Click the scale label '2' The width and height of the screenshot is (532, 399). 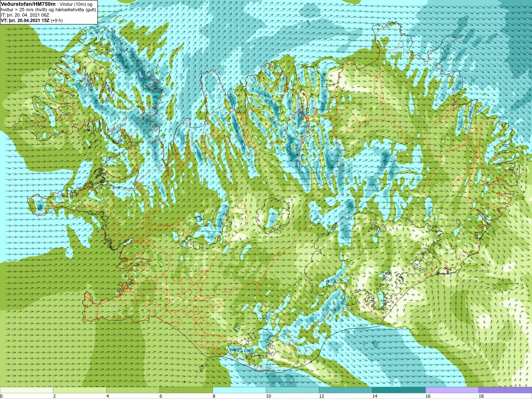point(54,396)
